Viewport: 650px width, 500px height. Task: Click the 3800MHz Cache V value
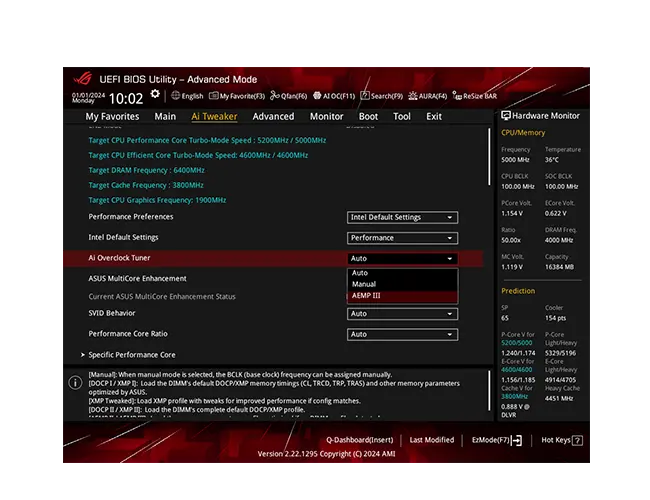tap(514, 396)
